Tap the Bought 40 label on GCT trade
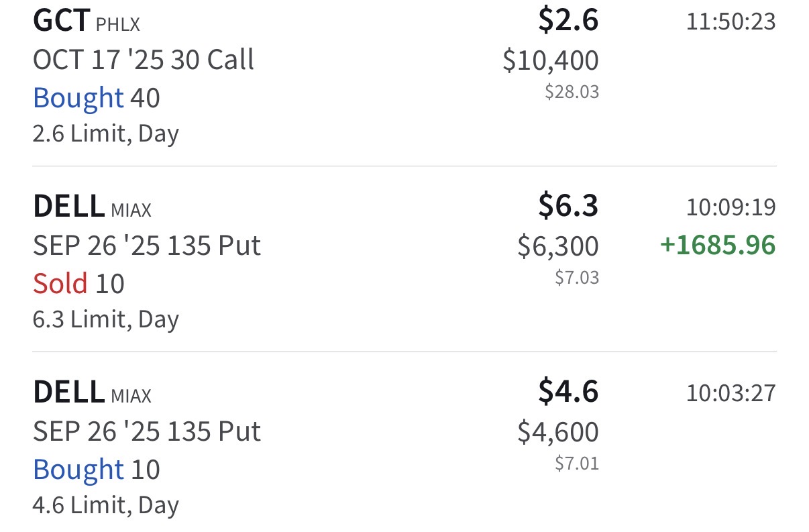809x532 pixels. point(97,99)
